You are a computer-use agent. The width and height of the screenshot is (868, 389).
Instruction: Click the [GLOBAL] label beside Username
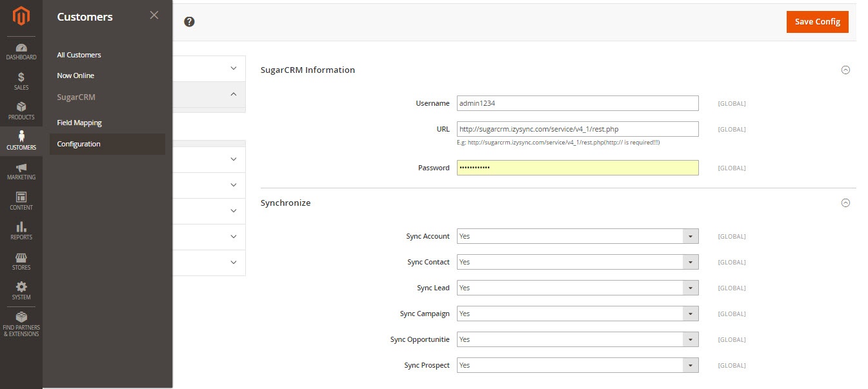732,104
